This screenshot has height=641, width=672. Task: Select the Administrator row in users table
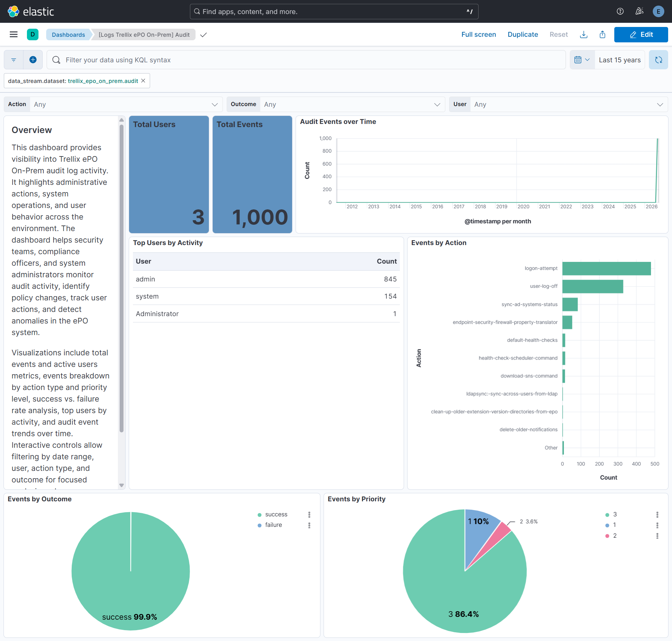[266, 314]
